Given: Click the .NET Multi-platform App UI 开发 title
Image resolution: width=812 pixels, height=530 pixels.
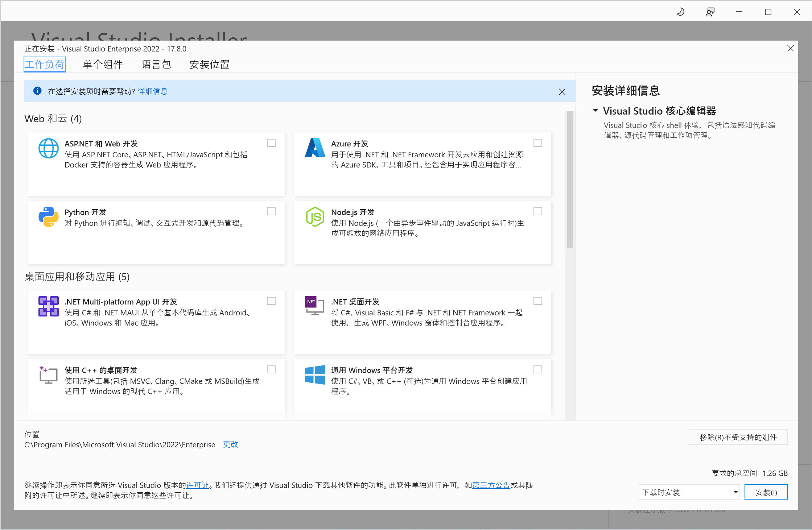Looking at the screenshot, I should [121, 302].
